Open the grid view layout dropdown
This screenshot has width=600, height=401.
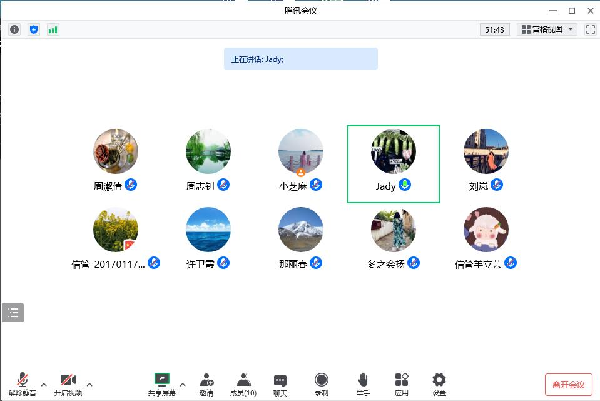pos(548,29)
